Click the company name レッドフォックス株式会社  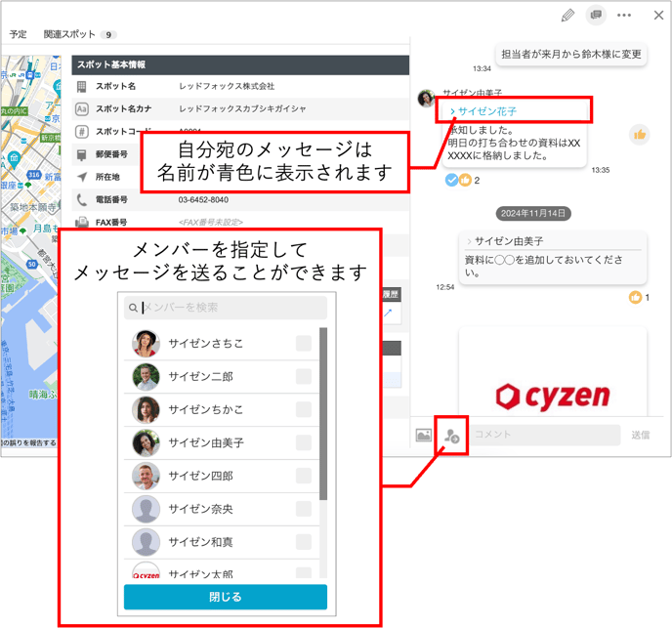click(x=227, y=86)
